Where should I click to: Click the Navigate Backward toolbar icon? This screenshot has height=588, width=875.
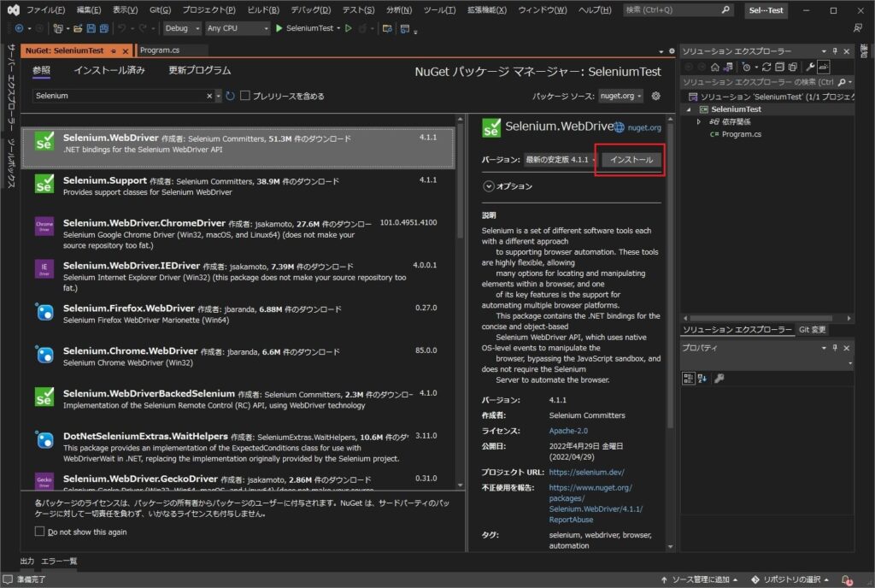[x=19, y=28]
